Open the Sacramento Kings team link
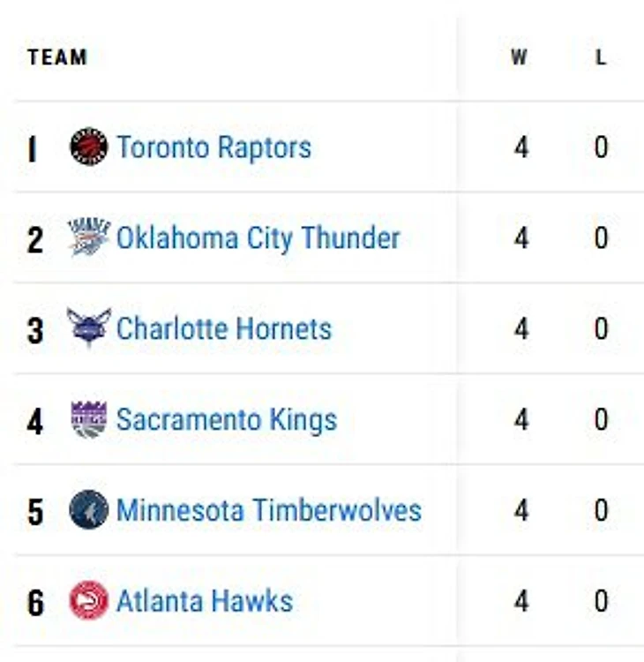This screenshot has height=662, width=644. [x=227, y=420]
